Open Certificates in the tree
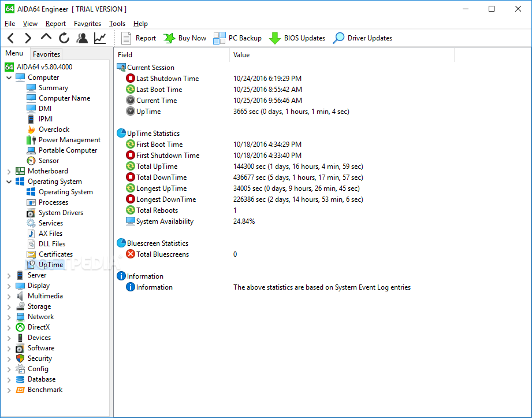 (x=50, y=254)
